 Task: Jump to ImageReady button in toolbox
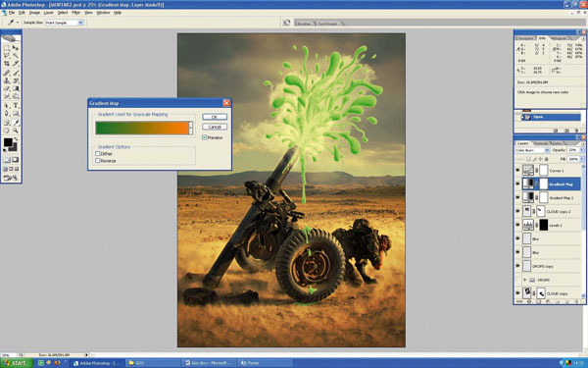point(11,178)
